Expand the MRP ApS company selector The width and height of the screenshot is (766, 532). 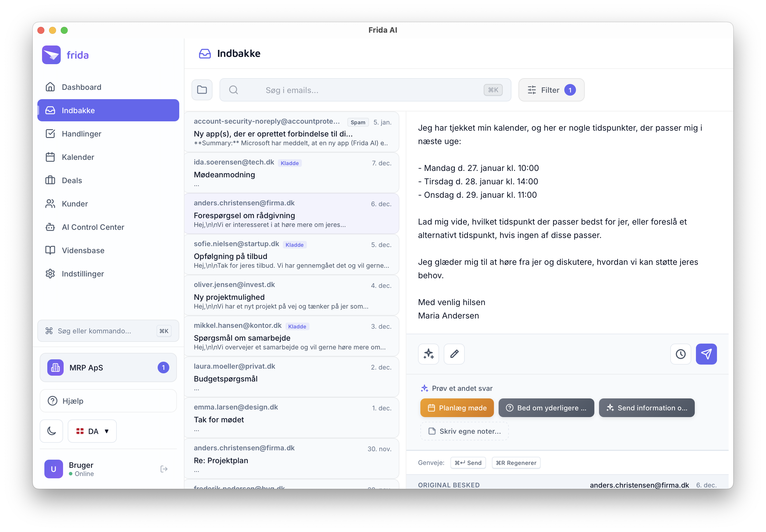pyautogui.click(x=108, y=367)
